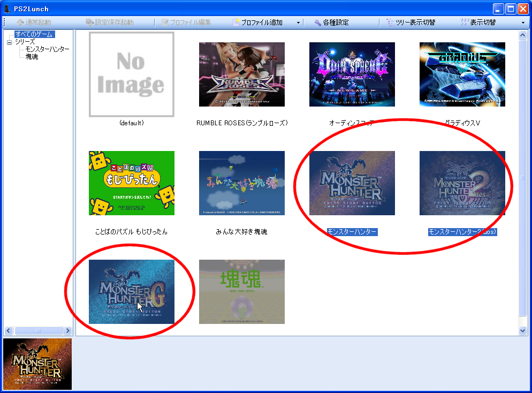
Task: Select the (default) No Image thumbnail
Action: point(132,74)
